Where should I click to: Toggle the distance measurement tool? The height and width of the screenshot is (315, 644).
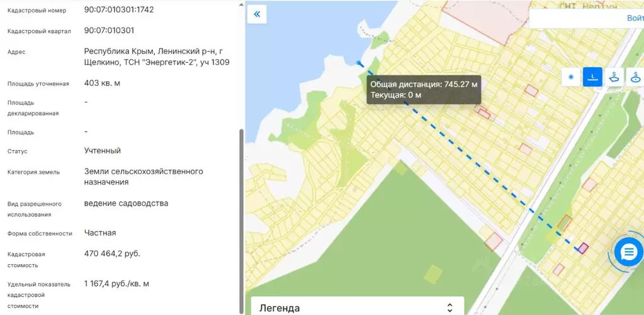click(x=592, y=77)
